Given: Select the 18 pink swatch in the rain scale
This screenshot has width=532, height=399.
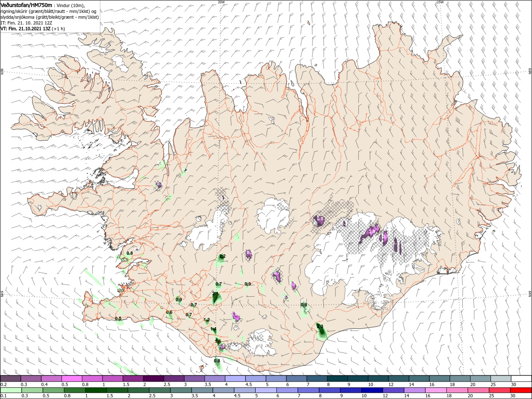Looking at the screenshot, I should pos(458,390).
